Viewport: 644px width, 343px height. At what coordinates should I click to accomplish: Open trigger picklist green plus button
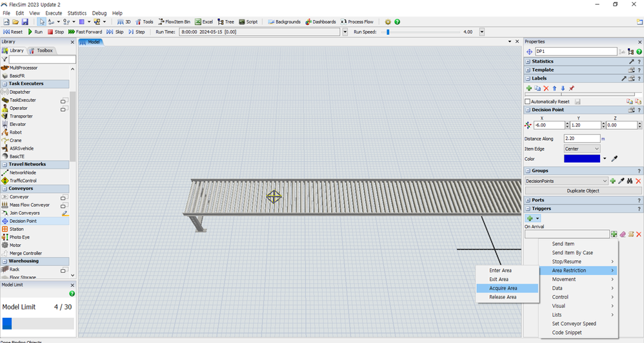coord(614,234)
